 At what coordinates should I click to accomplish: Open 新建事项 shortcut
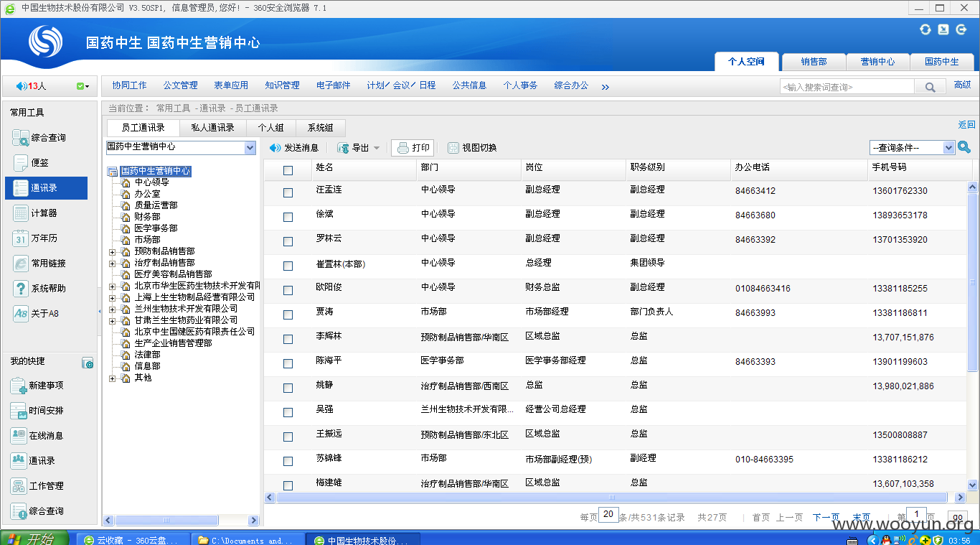click(x=37, y=386)
